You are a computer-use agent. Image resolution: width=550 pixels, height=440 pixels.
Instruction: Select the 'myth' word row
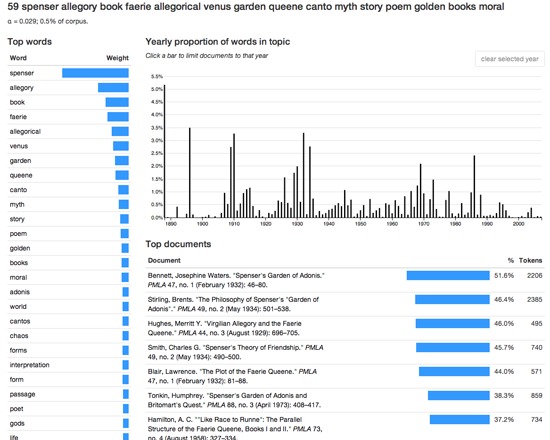pyautogui.click(x=69, y=204)
